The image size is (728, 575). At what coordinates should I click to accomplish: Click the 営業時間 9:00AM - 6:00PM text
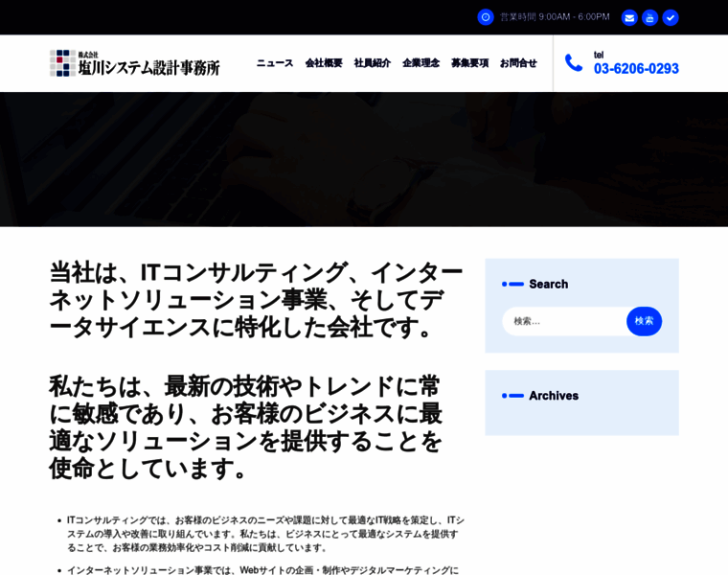click(x=555, y=17)
